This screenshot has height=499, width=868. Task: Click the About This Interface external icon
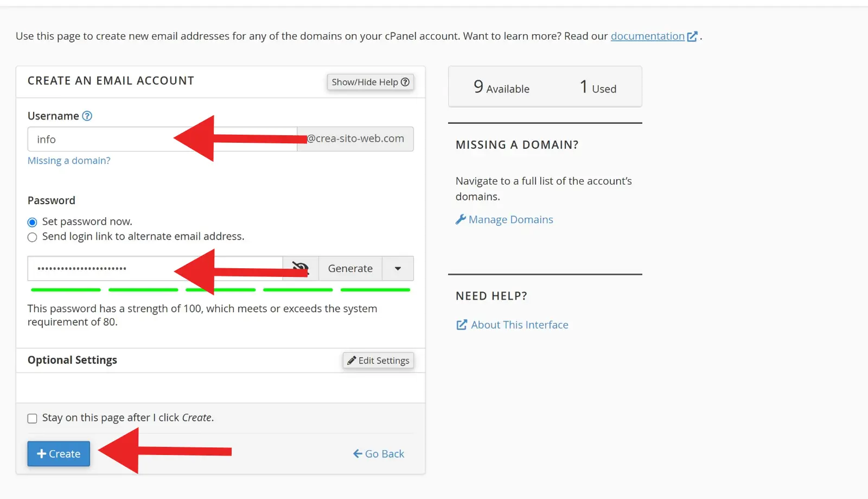(x=462, y=325)
